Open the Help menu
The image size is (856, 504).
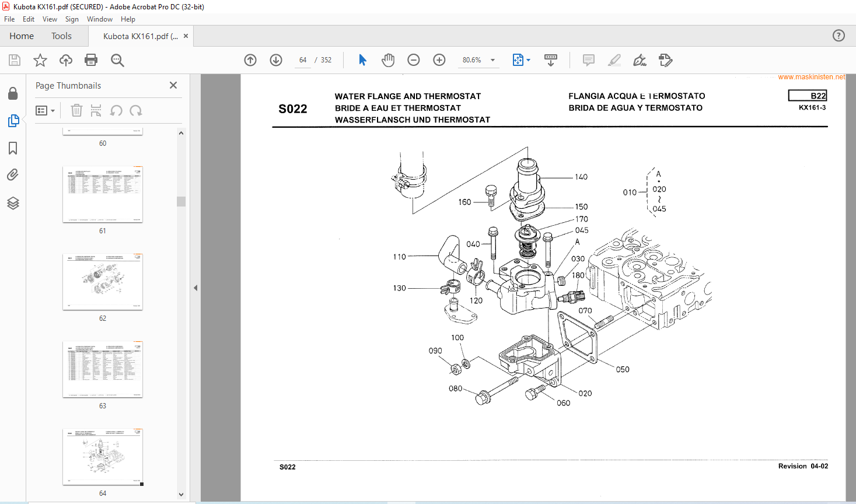click(128, 19)
